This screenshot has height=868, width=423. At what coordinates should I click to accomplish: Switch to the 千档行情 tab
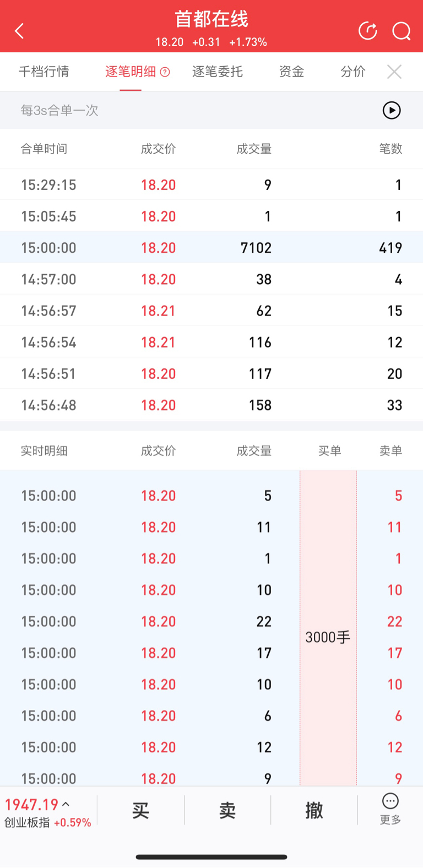tap(44, 72)
